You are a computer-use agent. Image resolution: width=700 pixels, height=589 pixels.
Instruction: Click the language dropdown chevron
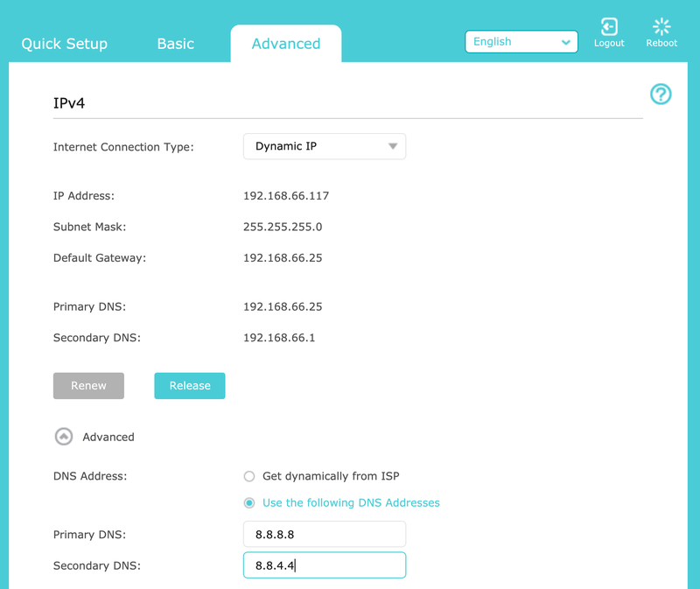pyautogui.click(x=565, y=42)
